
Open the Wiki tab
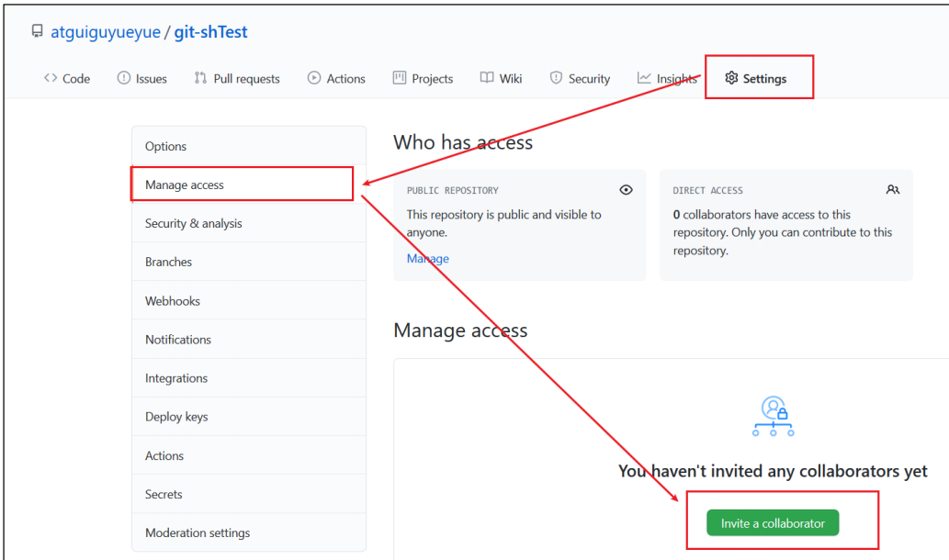501,79
